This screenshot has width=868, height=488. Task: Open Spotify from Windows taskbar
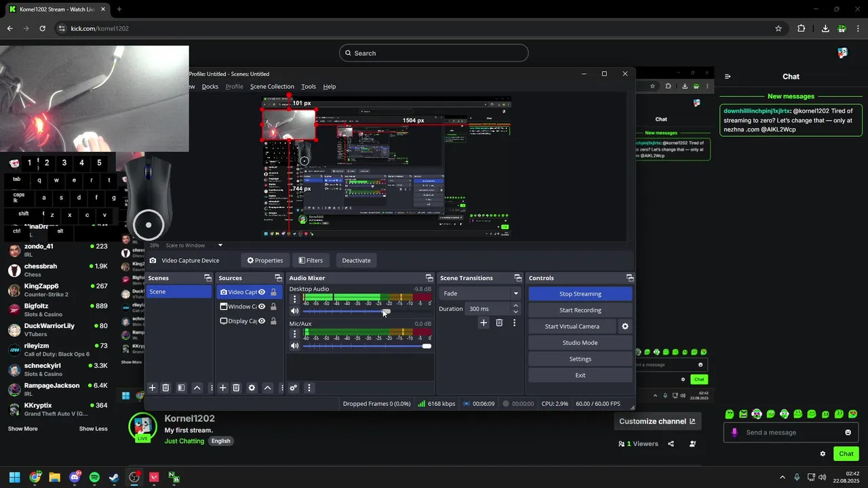pyautogui.click(x=94, y=477)
